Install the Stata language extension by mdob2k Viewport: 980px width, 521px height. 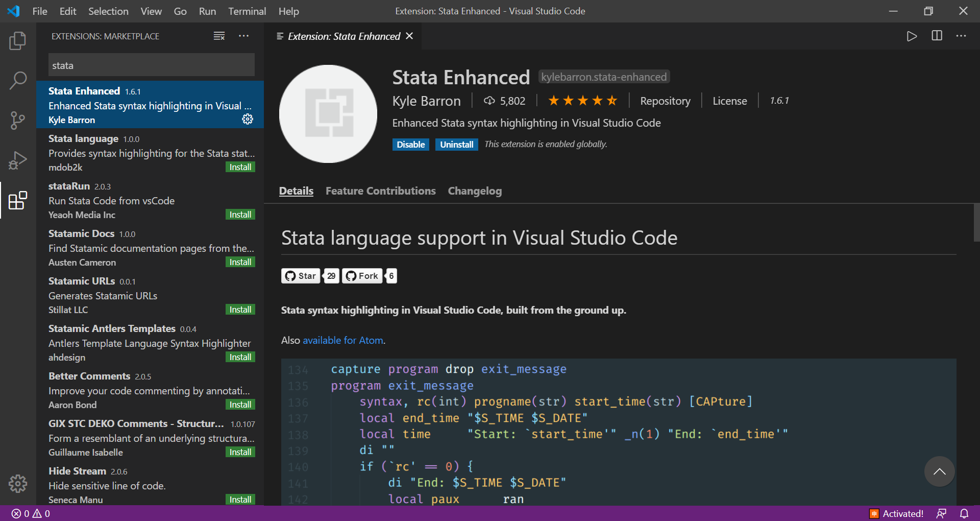pyautogui.click(x=240, y=167)
